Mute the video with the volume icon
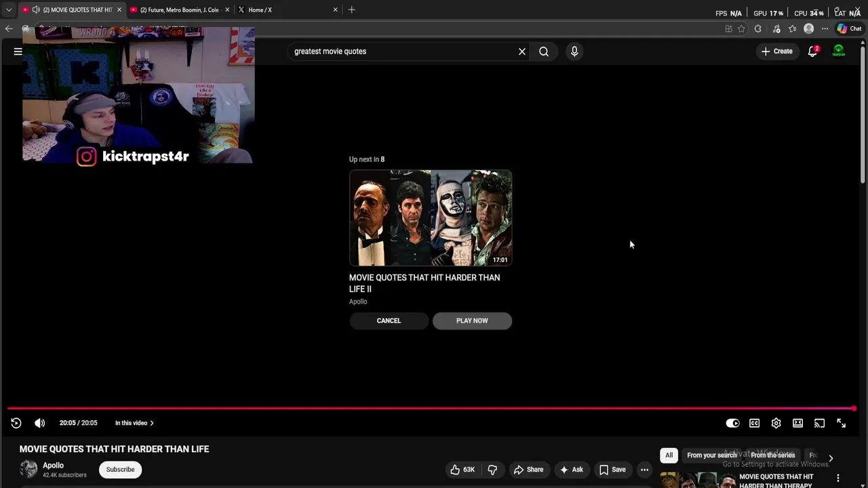The height and width of the screenshot is (488, 868). (40, 423)
